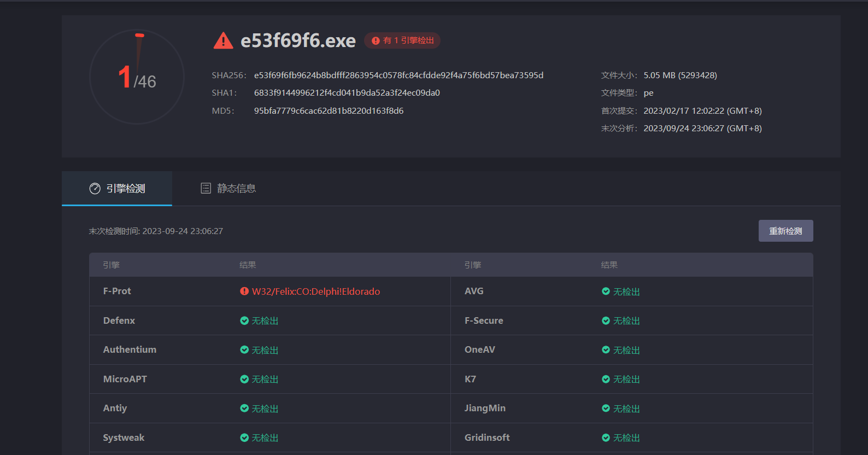
Task: Click 无检出 result text for Defenx
Action: tap(265, 320)
